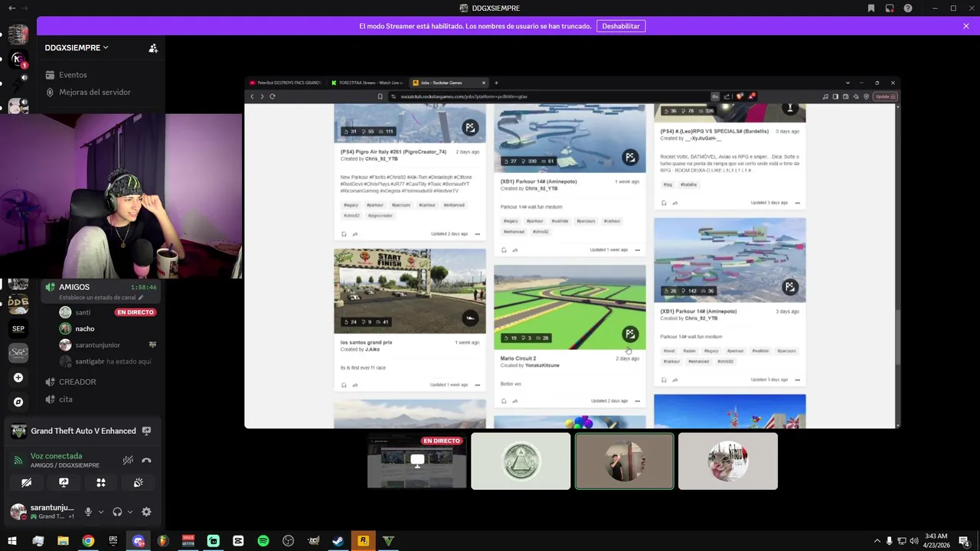This screenshot has height=551, width=980.
Task: Open the CREADOR voice channel
Action: 77,382
